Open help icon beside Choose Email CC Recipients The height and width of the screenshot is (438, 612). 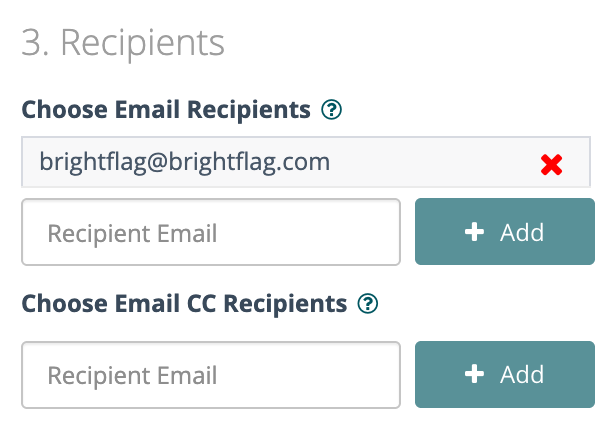click(368, 303)
